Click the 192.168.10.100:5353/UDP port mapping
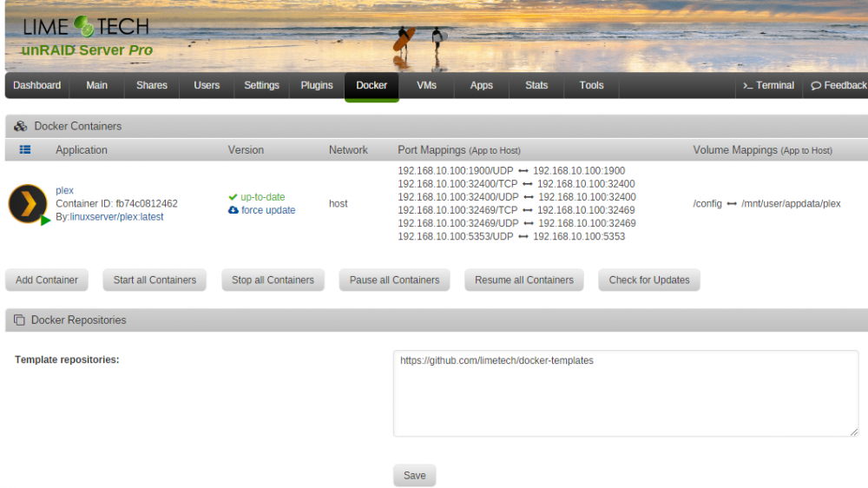Image resolution: width=868 pixels, height=488 pixels. point(511,236)
